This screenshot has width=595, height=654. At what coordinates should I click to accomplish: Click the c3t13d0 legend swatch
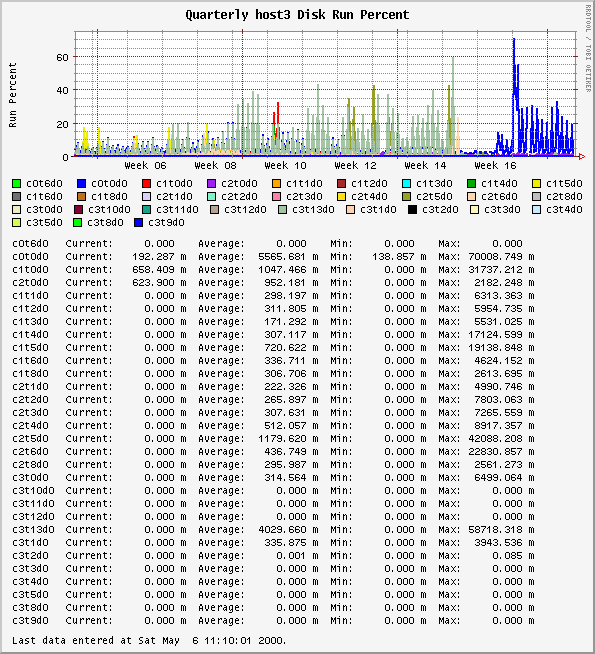point(283,209)
